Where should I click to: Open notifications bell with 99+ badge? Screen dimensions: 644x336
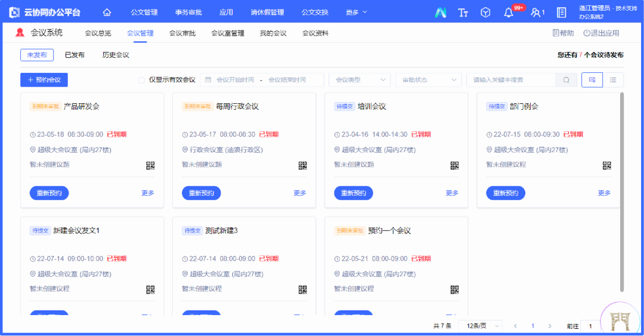(x=509, y=13)
